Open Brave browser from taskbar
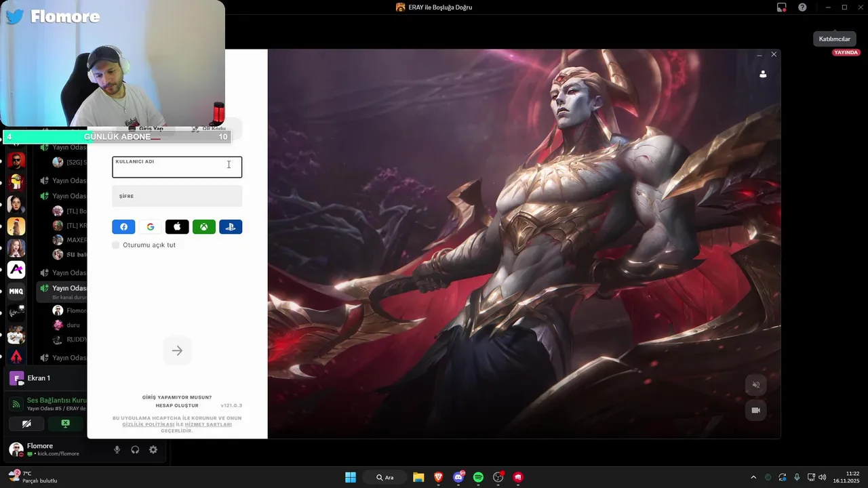The image size is (868, 488). click(x=439, y=477)
